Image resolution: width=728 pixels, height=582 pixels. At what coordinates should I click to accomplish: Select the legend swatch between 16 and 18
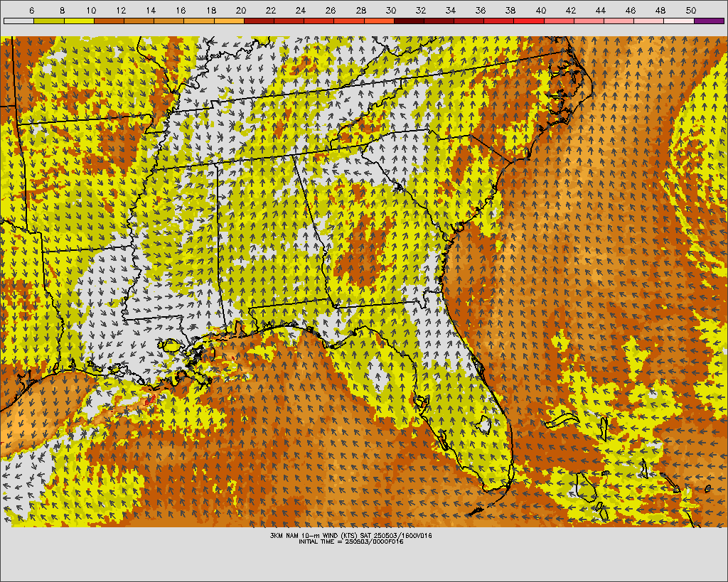click(x=199, y=21)
